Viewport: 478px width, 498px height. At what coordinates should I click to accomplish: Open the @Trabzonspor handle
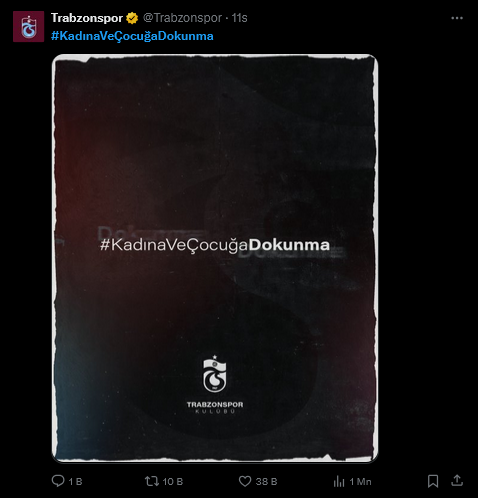click(x=182, y=18)
